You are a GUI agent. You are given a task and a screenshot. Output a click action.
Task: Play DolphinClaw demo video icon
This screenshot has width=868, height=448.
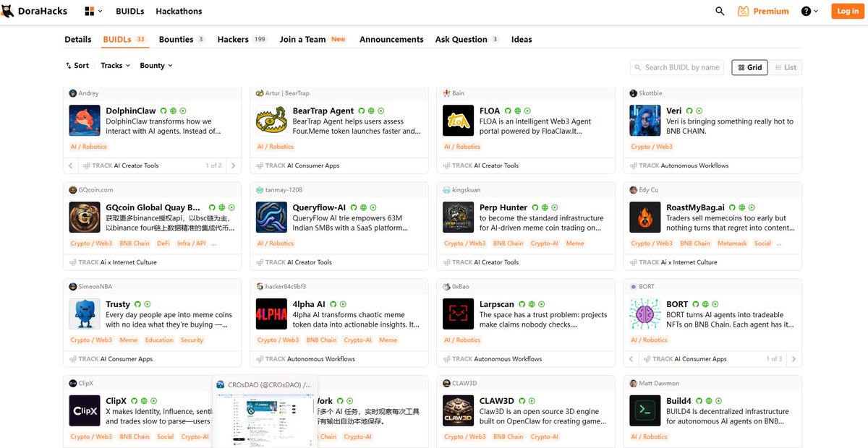183,111
